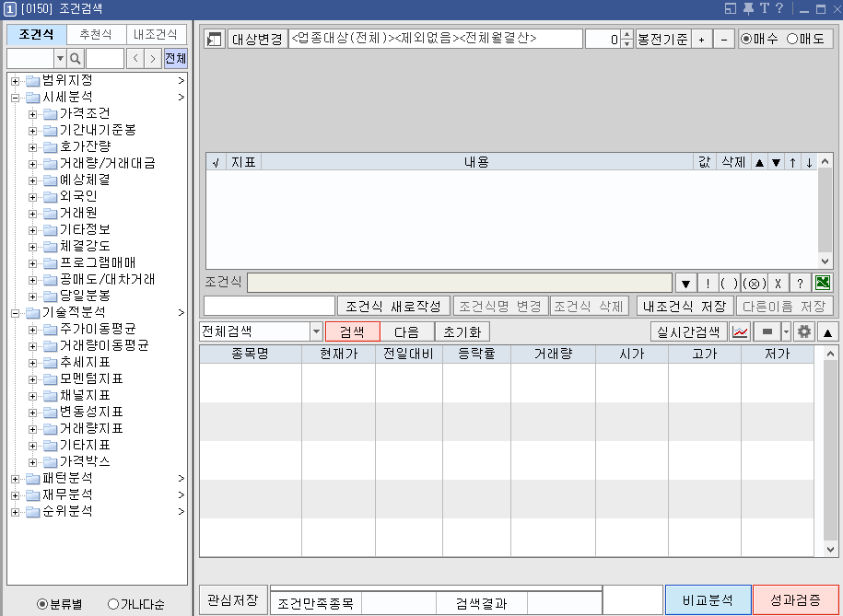
Task: Click the 검색 button
Action: [x=353, y=333]
